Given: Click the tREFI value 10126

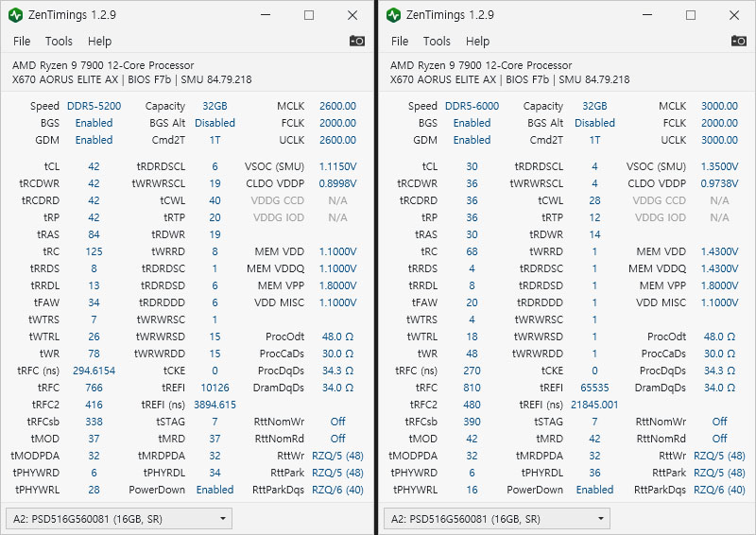Looking at the screenshot, I should pyautogui.click(x=215, y=388).
